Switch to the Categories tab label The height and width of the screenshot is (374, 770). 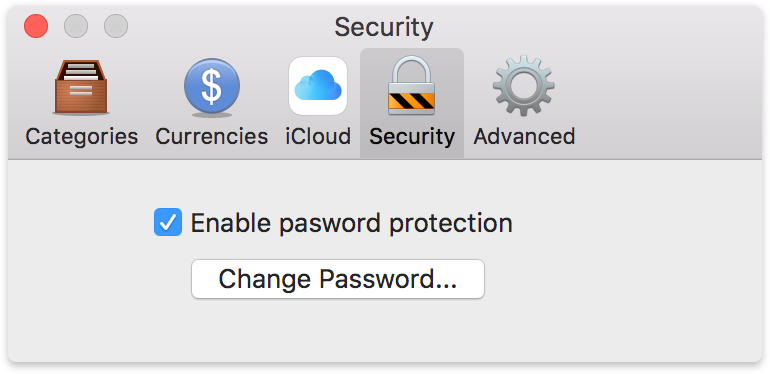coord(82,136)
